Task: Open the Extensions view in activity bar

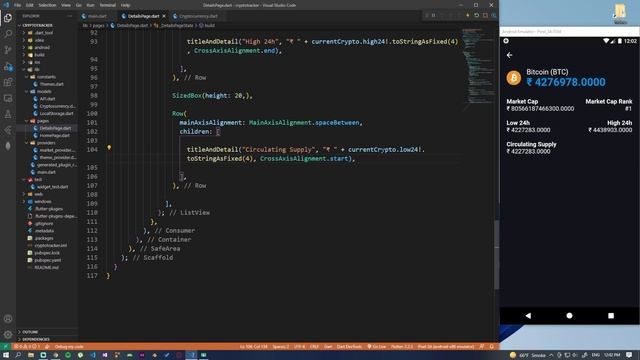Action: pyautogui.click(x=8, y=82)
